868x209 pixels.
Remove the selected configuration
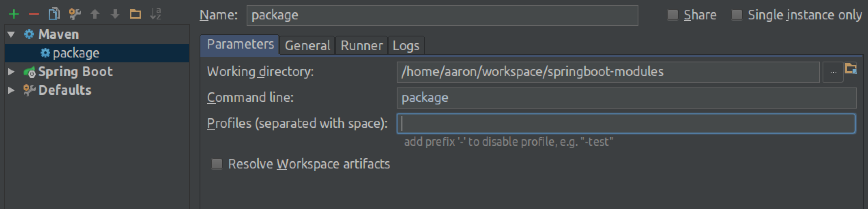tap(34, 15)
